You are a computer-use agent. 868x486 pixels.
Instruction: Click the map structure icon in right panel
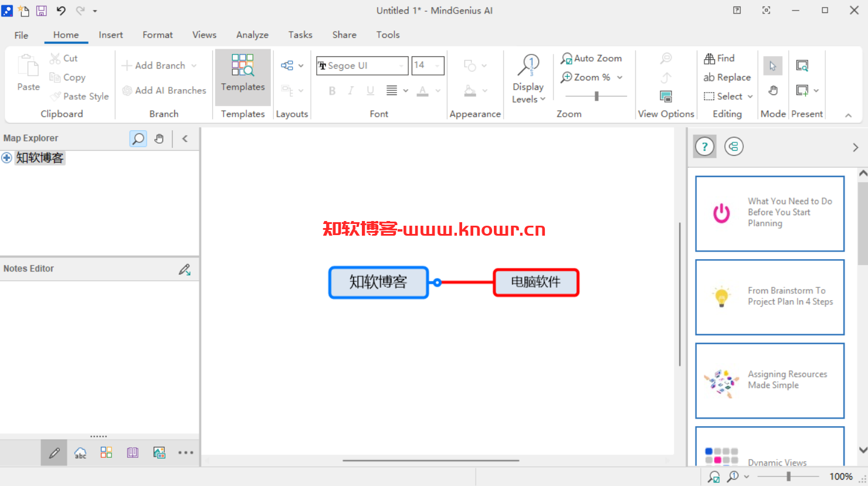[734, 147]
